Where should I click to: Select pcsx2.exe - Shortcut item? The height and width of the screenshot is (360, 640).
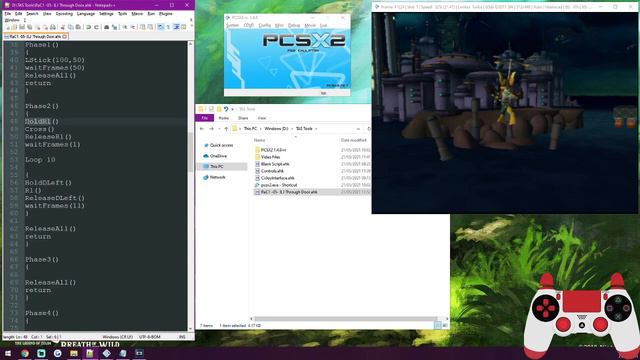(279, 185)
